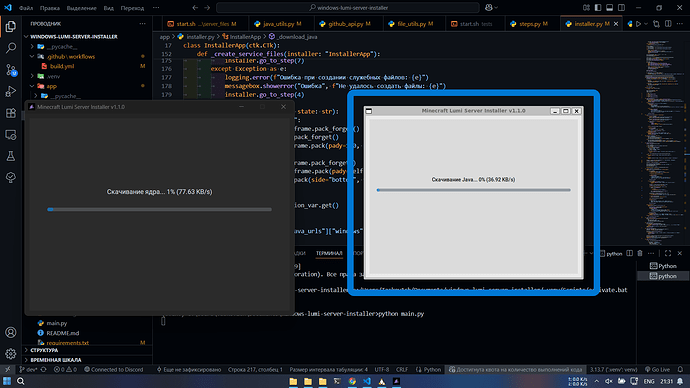Toggle the bottom Panel visibility
This screenshot has width=690, height=388.
coord(609,7)
